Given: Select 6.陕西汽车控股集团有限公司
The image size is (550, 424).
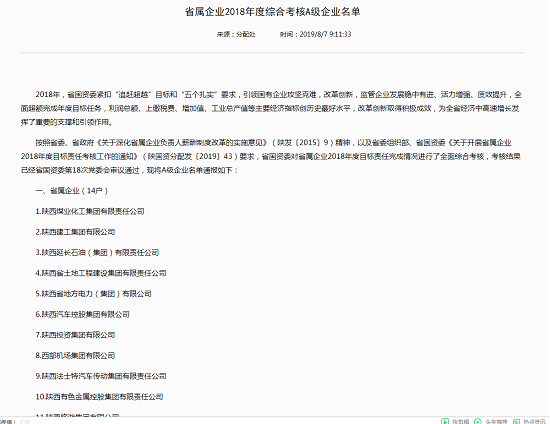Looking at the screenshot, I should [82, 314].
